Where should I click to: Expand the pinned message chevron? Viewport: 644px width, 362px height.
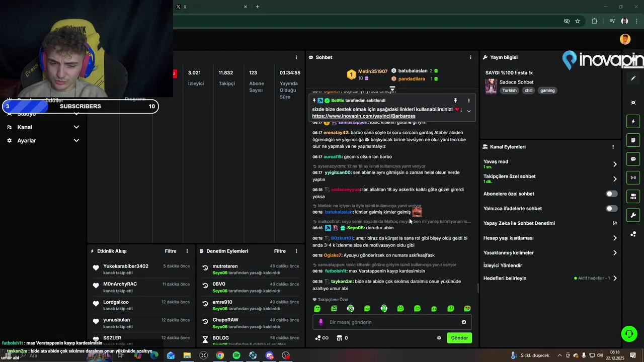click(469, 111)
